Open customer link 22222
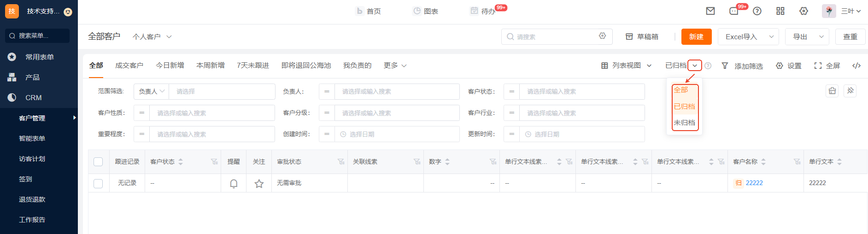This screenshot has height=234, width=868. tap(754, 183)
